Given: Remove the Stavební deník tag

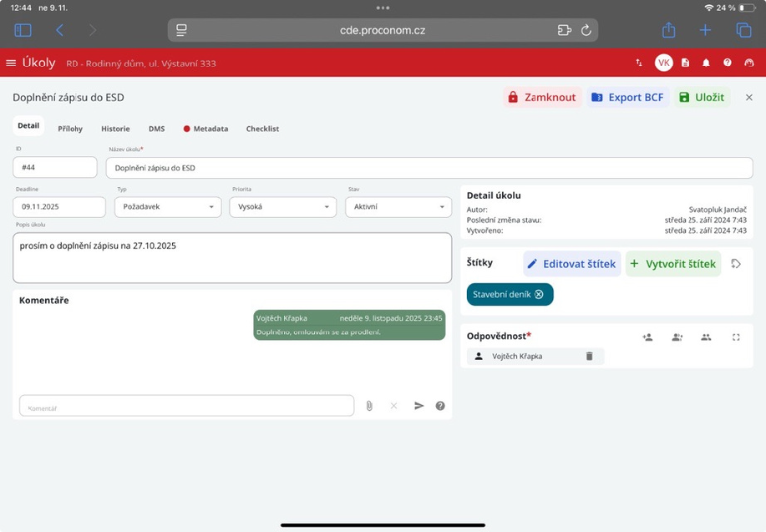Looking at the screenshot, I should 539,295.
